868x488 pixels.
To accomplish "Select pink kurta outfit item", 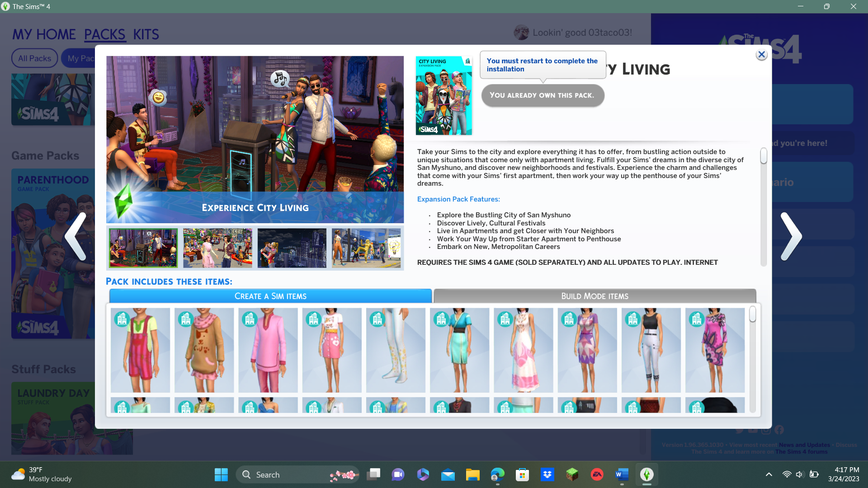I will [x=268, y=350].
